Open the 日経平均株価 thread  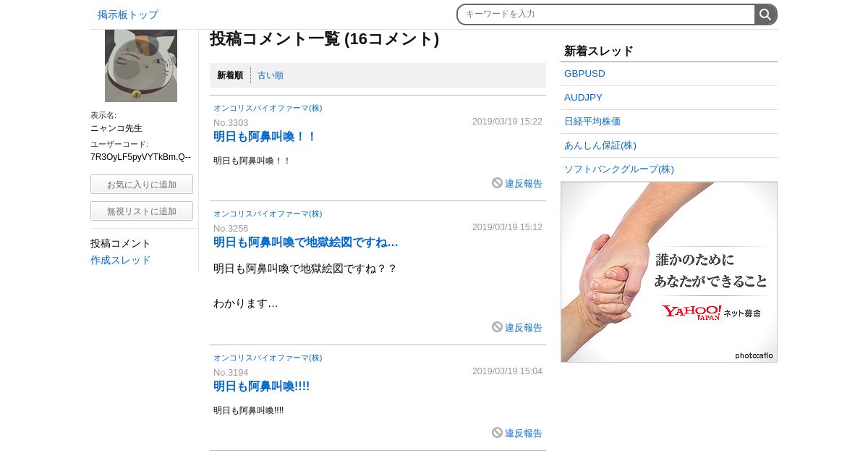click(592, 122)
